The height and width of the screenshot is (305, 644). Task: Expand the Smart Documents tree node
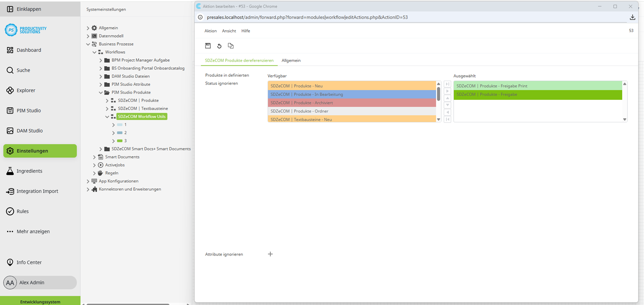pyautogui.click(x=94, y=157)
